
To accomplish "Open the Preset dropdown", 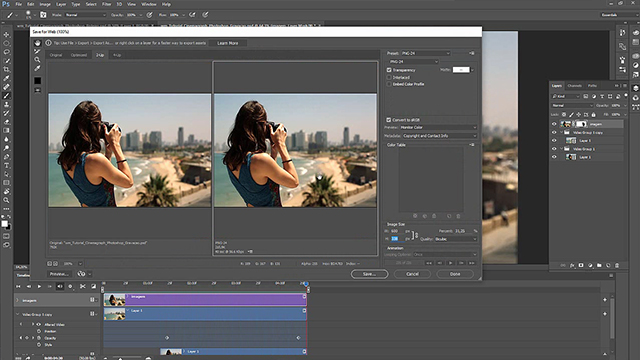I will [x=426, y=53].
